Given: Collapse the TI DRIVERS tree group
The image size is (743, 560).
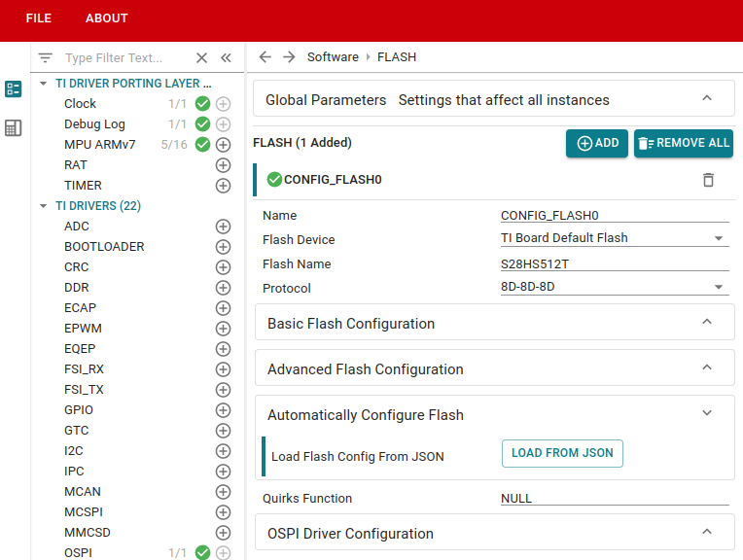Looking at the screenshot, I should [44, 206].
